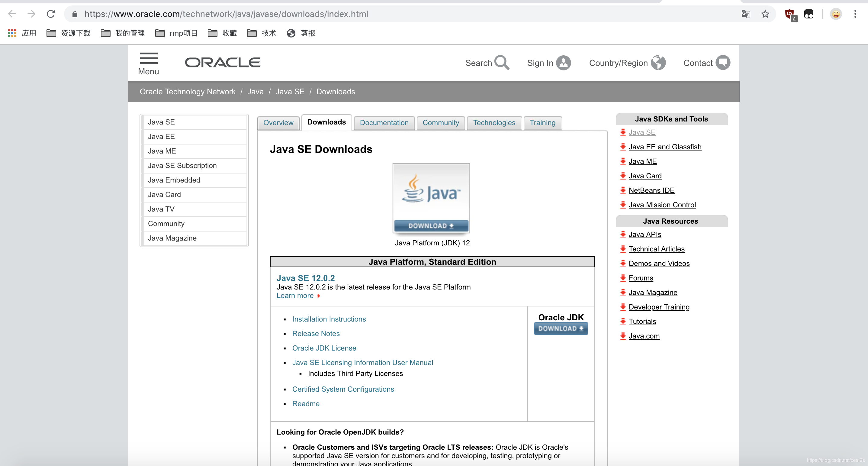
Task: Open the 我的管理 bookmark folder
Action: (123, 33)
